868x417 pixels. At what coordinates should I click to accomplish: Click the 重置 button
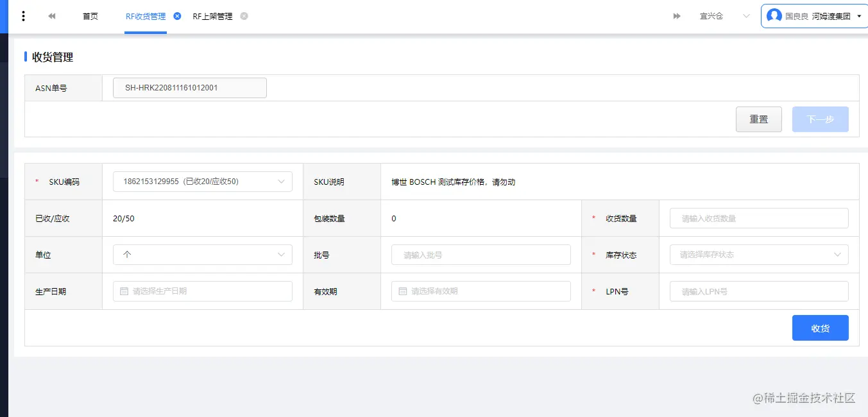(x=759, y=119)
